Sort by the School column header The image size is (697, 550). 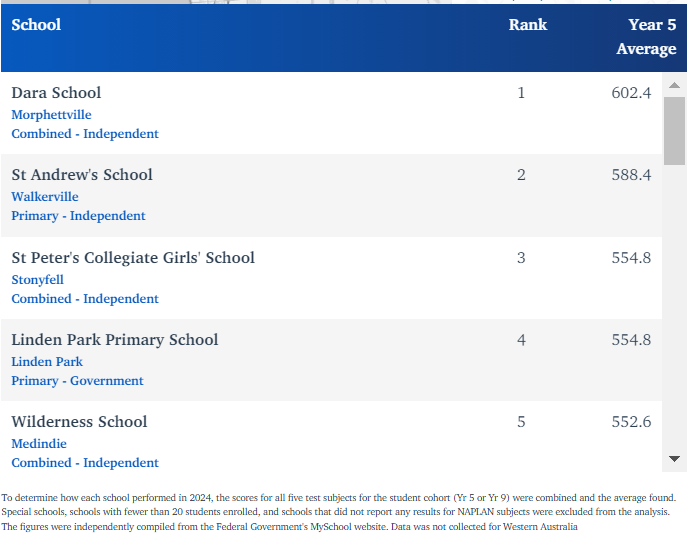click(x=36, y=25)
